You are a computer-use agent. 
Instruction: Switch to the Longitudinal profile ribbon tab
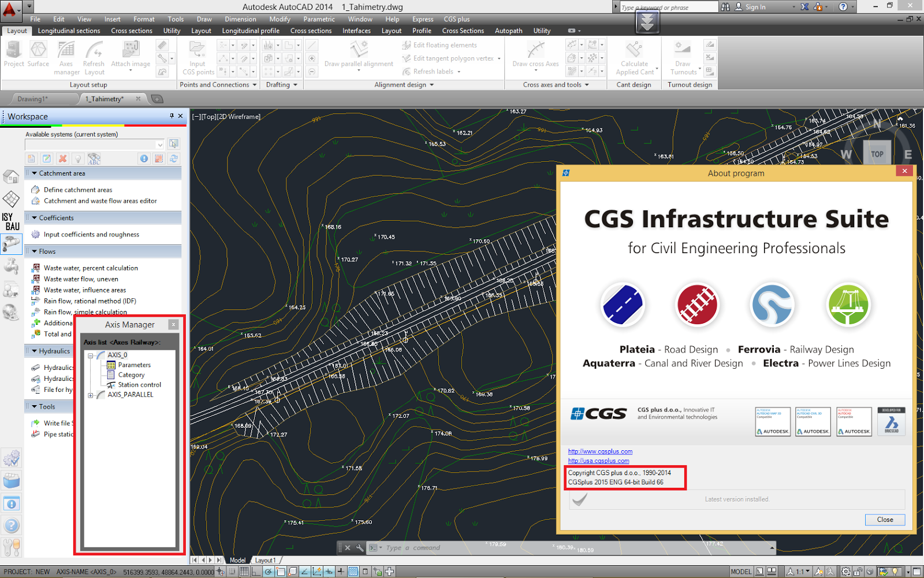(251, 31)
